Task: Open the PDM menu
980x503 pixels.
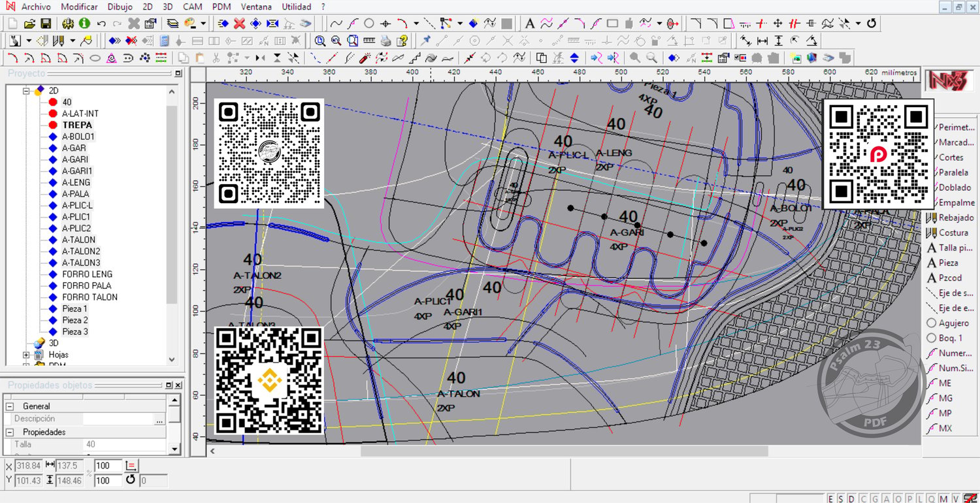Action: click(221, 7)
